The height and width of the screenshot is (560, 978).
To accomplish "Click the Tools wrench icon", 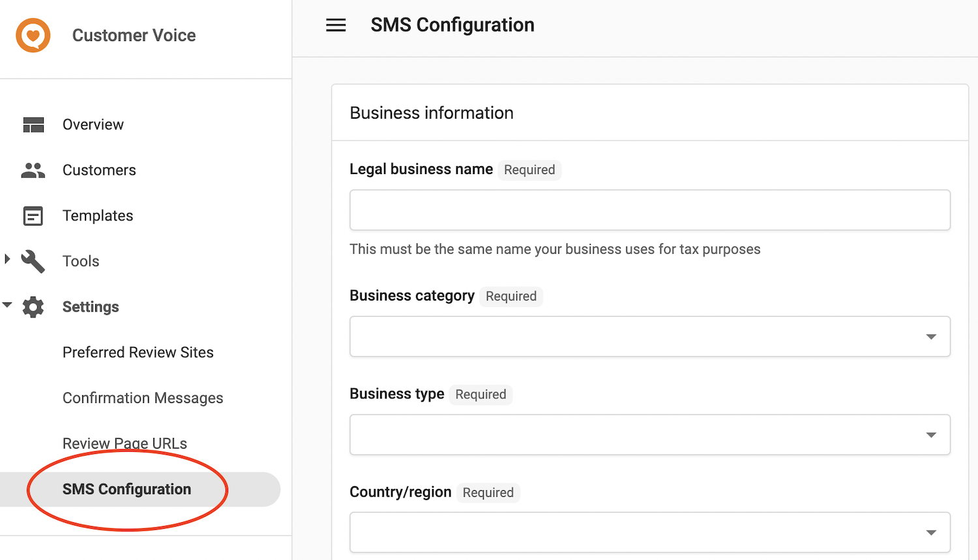I will tap(33, 261).
